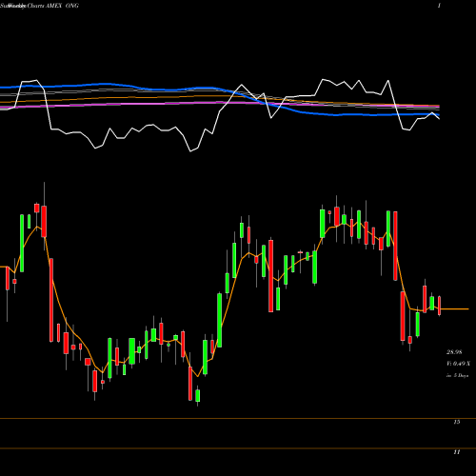Select the price label 28.98
The width and height of the screenshot is (476, 476).
click(x=454, y=352)
